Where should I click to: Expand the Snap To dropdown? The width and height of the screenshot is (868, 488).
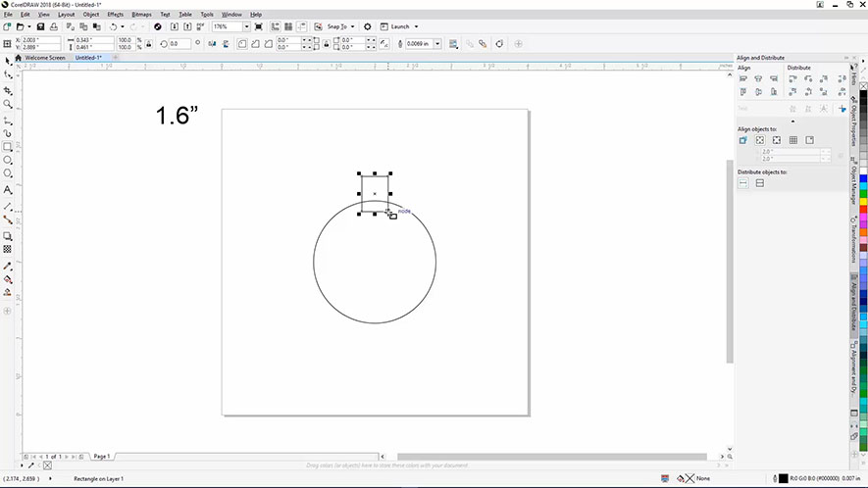[352, 26]
